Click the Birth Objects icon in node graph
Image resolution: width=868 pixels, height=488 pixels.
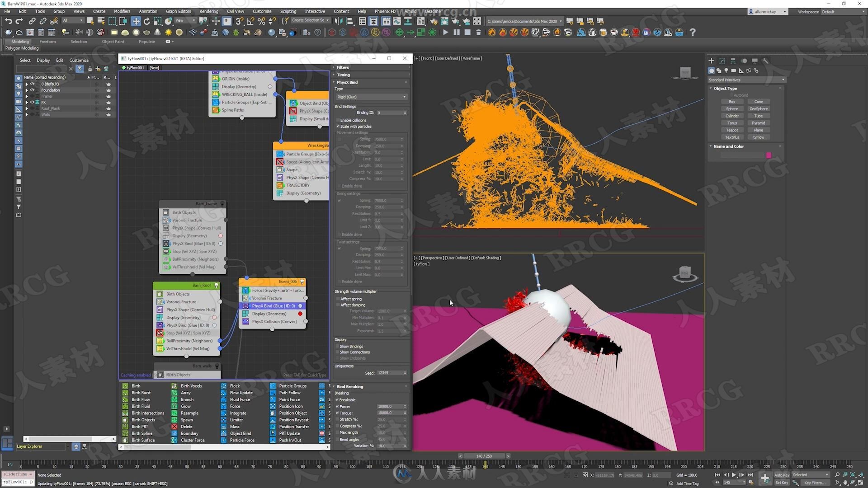(167, 212)
